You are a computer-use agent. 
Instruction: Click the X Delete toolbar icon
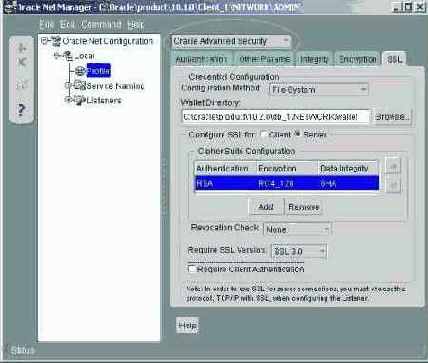coord(22,62)
